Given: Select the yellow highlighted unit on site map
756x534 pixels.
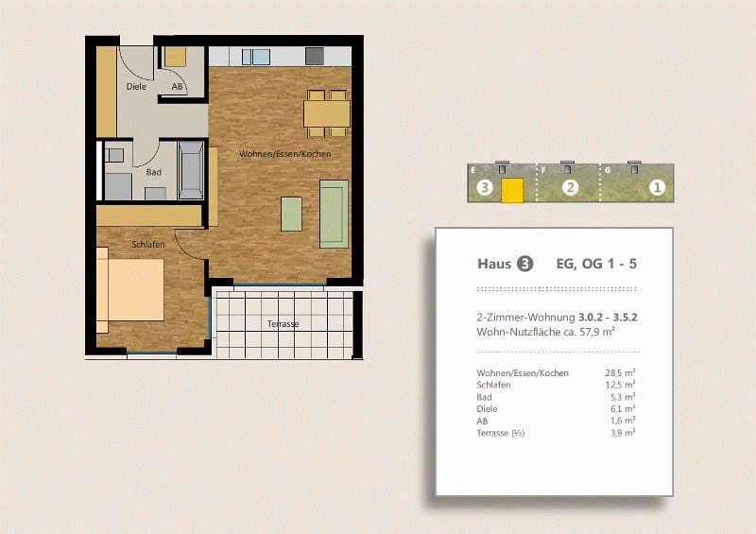Looking at the screenshot, I should point(512,190).
